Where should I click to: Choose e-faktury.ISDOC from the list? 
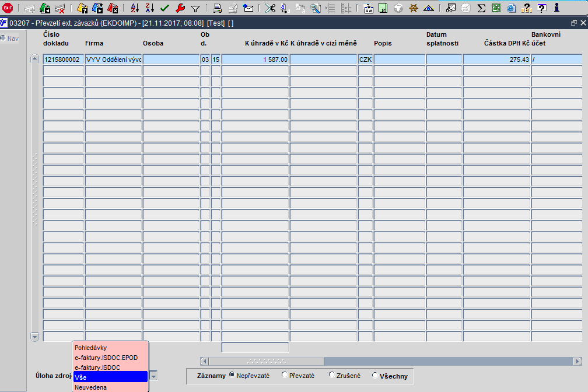pos(110,367)
